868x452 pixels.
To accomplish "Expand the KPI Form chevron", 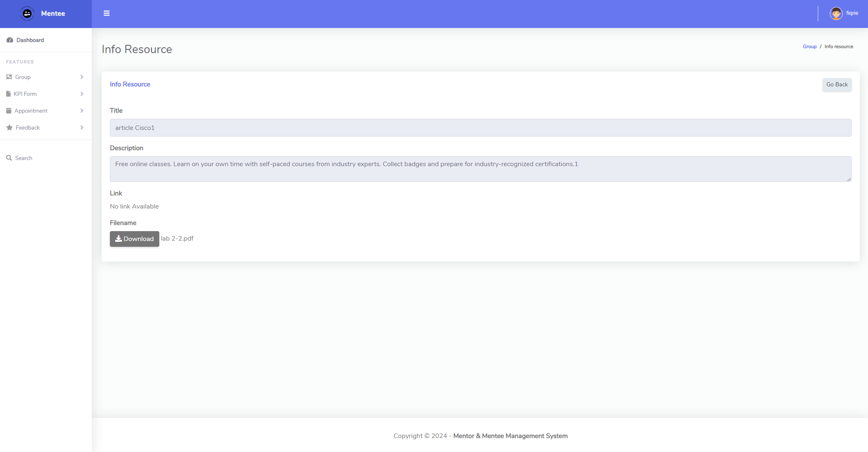I will tap(82, 94).
